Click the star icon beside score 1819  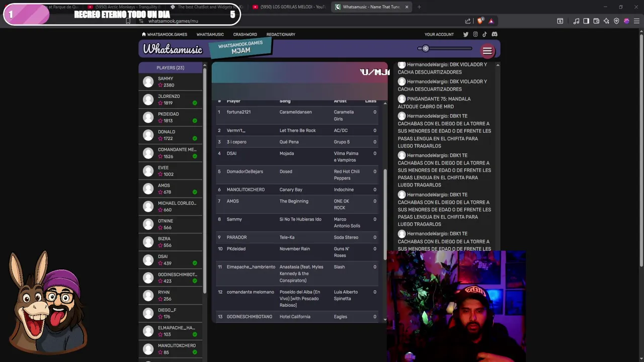160,103
